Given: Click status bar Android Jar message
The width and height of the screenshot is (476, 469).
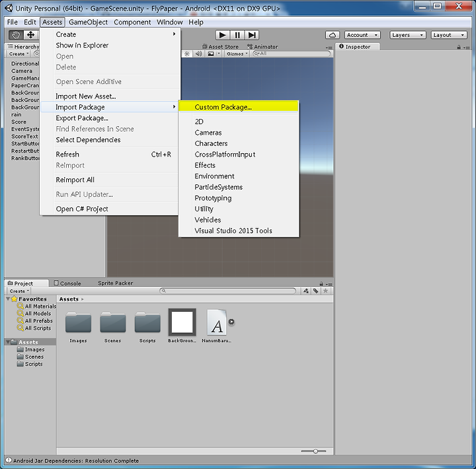Looking at the screenshot, I should (76, 461).
